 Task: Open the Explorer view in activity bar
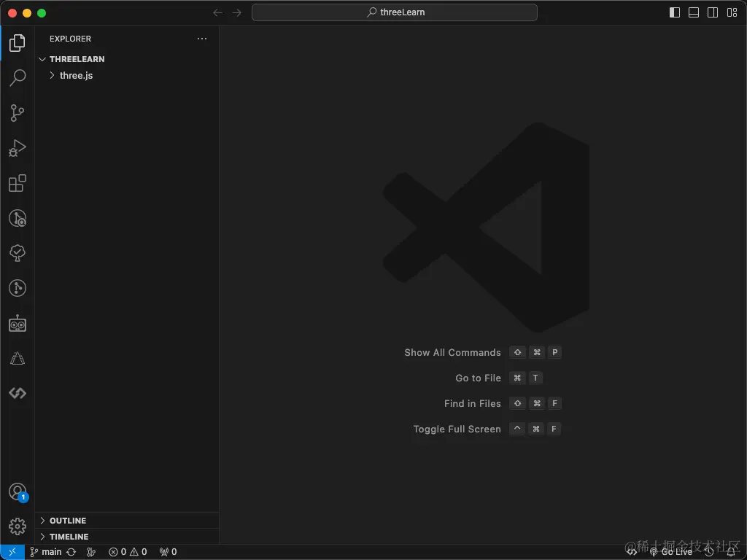pyautogui.click(x=18, y=43)
